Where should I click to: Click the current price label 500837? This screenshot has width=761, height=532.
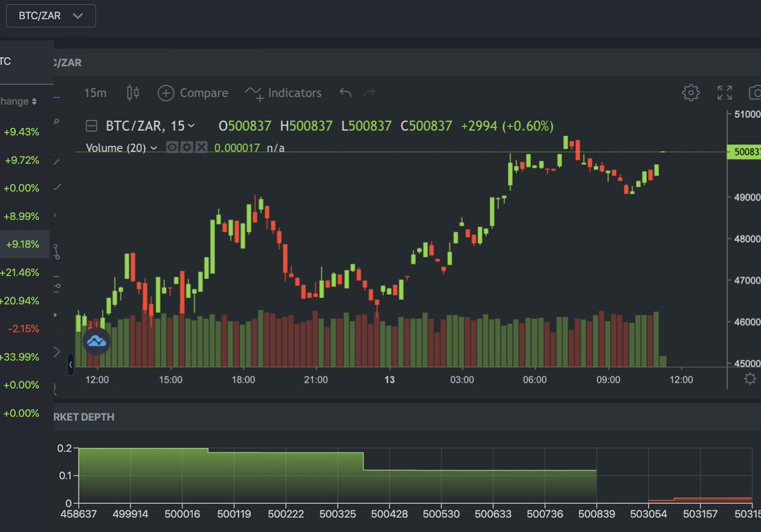744,152
